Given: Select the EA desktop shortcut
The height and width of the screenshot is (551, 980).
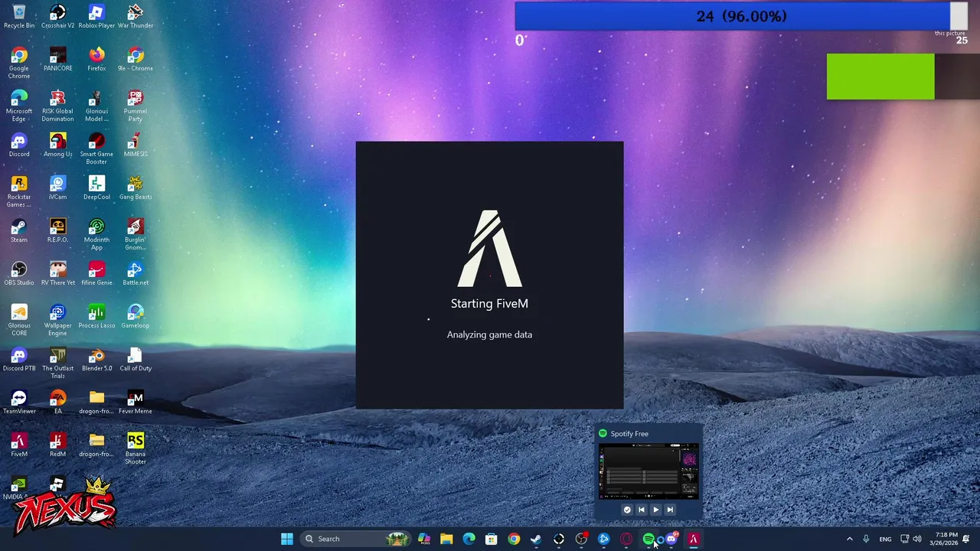Looking at the screenshot, I should click(57, 402).
